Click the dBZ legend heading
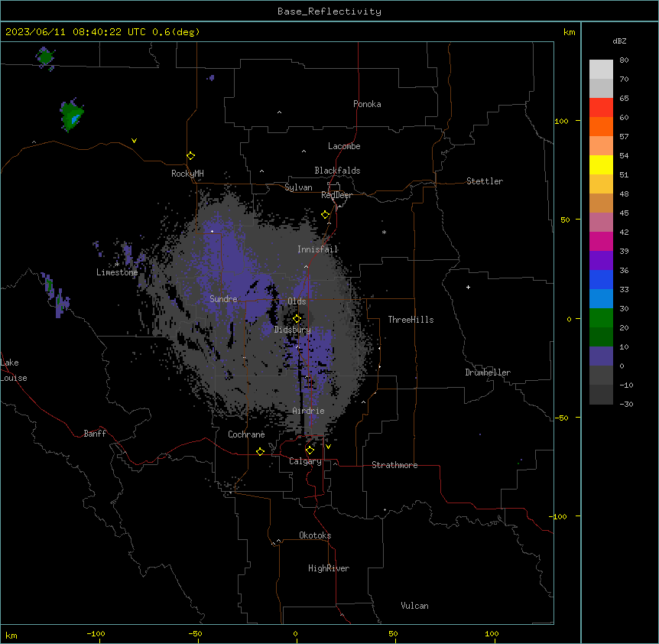The width and height of the screenshot is (659, 644). (619, 41)
